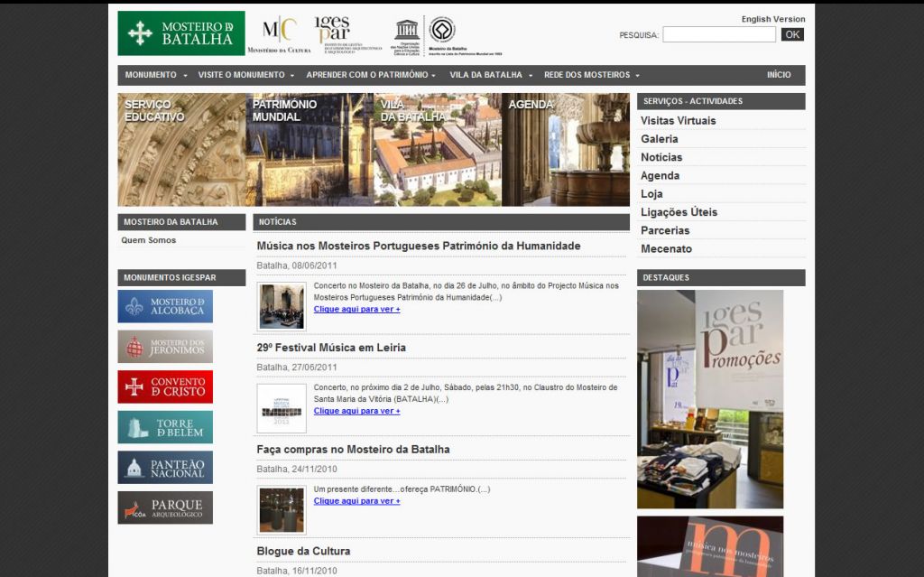The height and width of the screenshot is (577, 924).
Task: Expand the Monumento dropdown menu
Action: click(x=155, y=75)
